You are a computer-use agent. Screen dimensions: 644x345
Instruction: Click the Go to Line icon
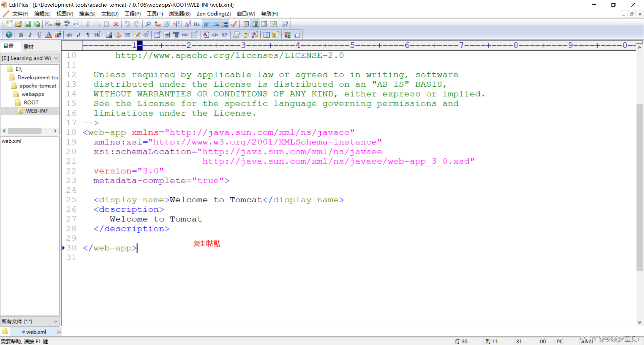tap(176, 24)
